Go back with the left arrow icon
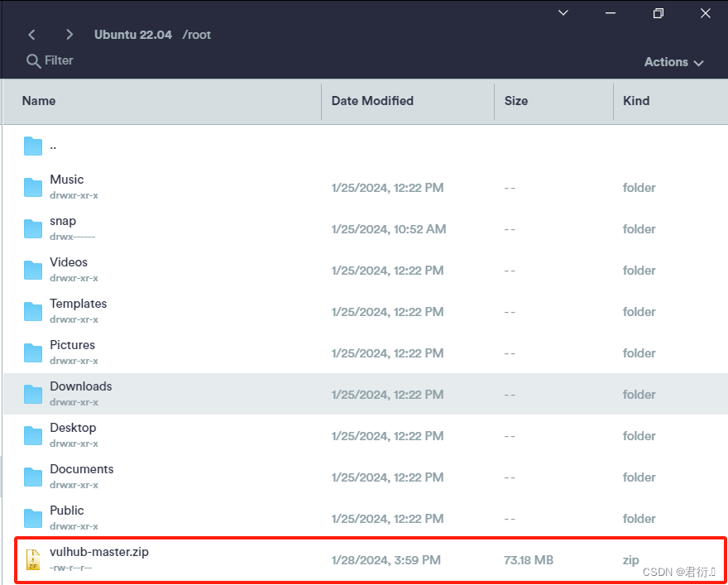The height and width of the screenshot is (585, 728). click(x=31, y=35)
